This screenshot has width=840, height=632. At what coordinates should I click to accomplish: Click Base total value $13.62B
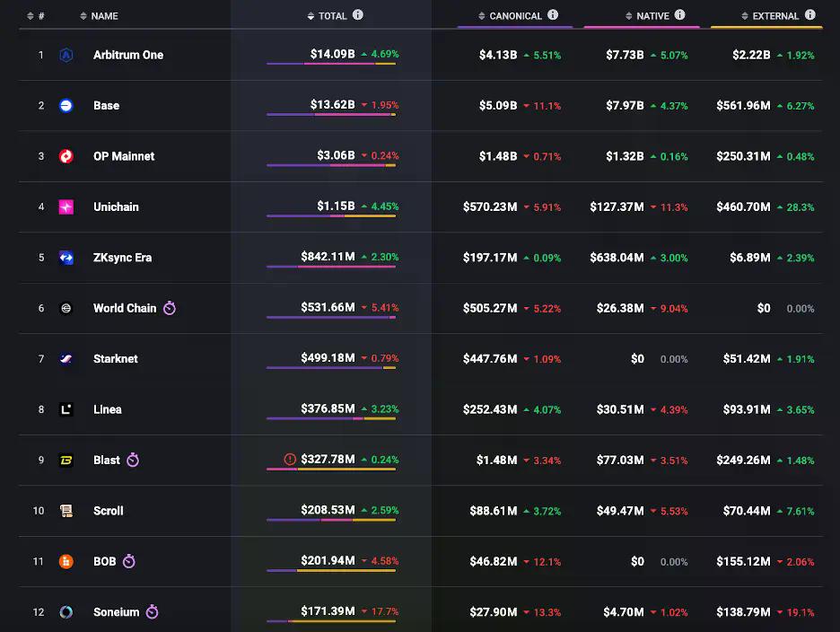(333, 104)
